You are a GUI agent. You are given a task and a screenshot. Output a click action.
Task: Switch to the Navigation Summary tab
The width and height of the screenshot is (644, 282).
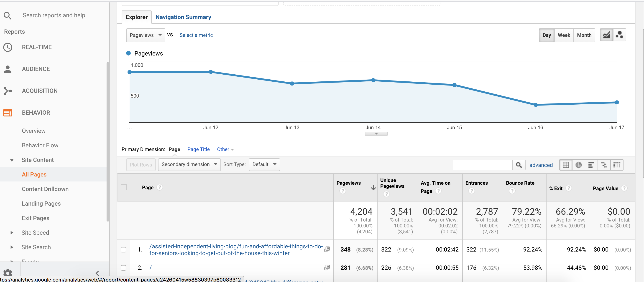[x=183, y=17]
